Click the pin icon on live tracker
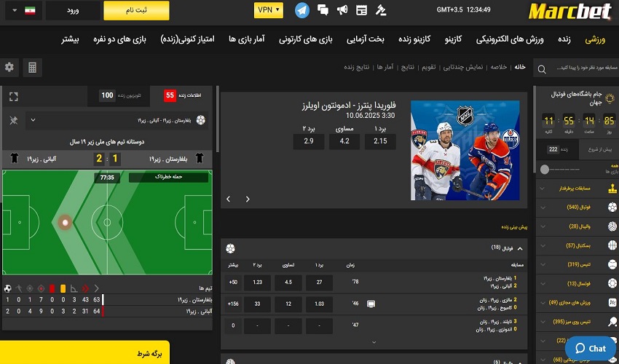 coord(13,120)
